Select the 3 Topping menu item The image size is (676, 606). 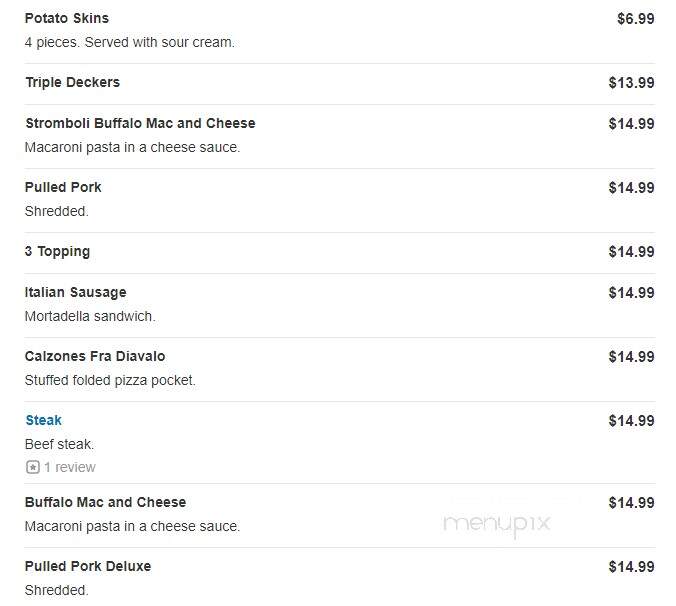(x=57, y=251)
